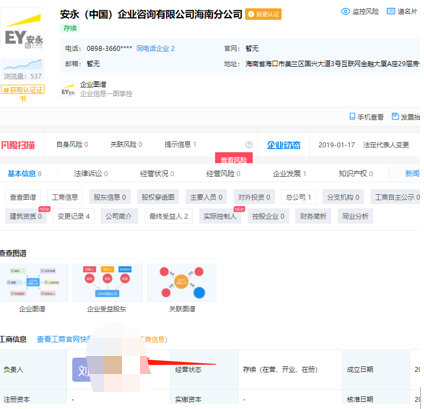Select the 工商自主公示 0 tag
This screenshot has width=424, height=409.
(395, 197)
